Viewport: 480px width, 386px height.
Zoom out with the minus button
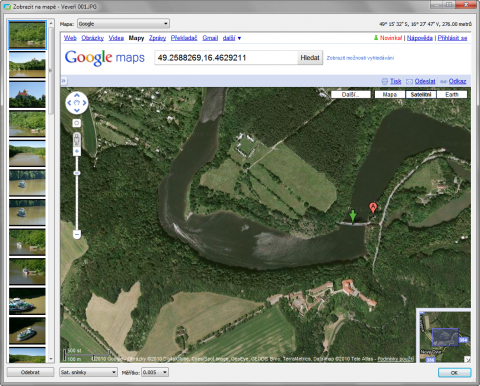77,235
